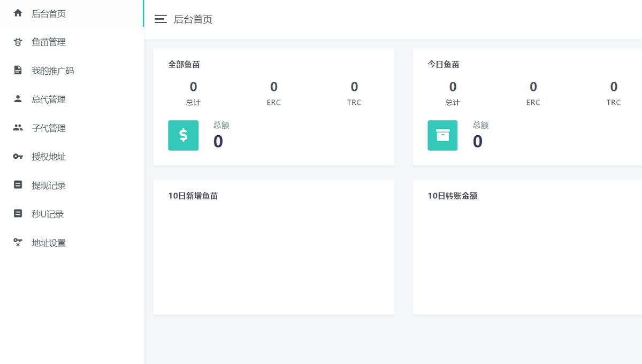Click the 总额 value in 全部鱼苗 card
This screenshot has width=642, height=364.
pos(218,142)
